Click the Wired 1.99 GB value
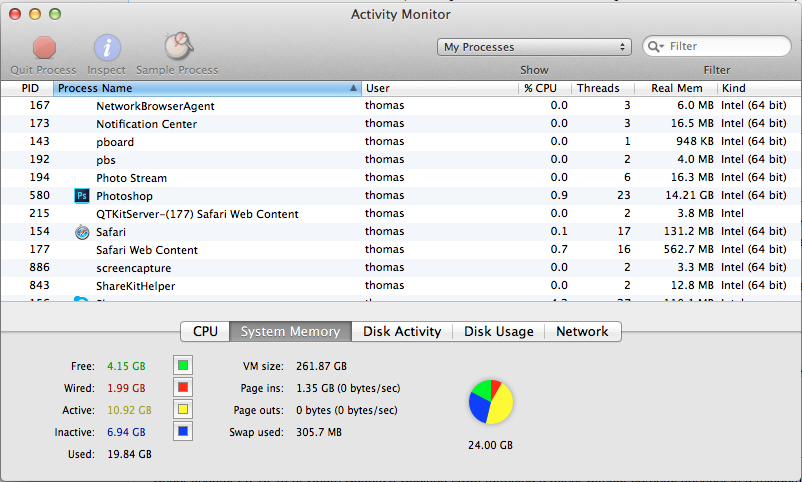This screenshot has height=482, width=802. [126, 388]
